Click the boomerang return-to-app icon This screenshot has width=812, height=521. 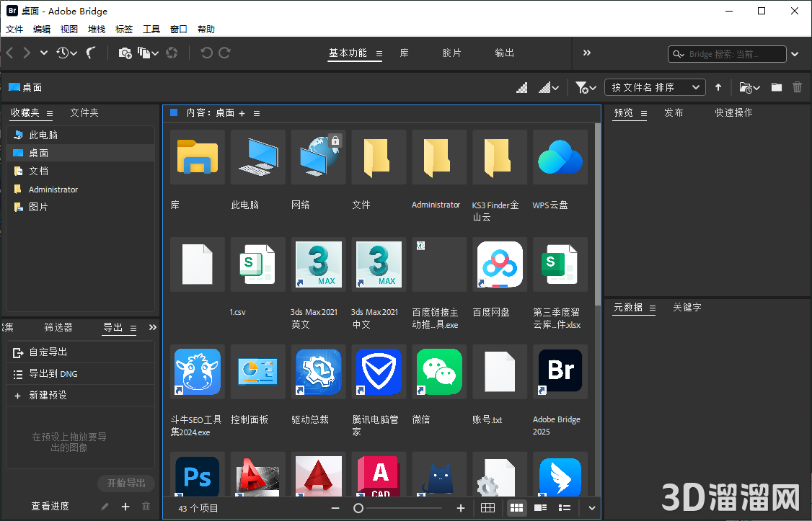click(x=91, y=53)
